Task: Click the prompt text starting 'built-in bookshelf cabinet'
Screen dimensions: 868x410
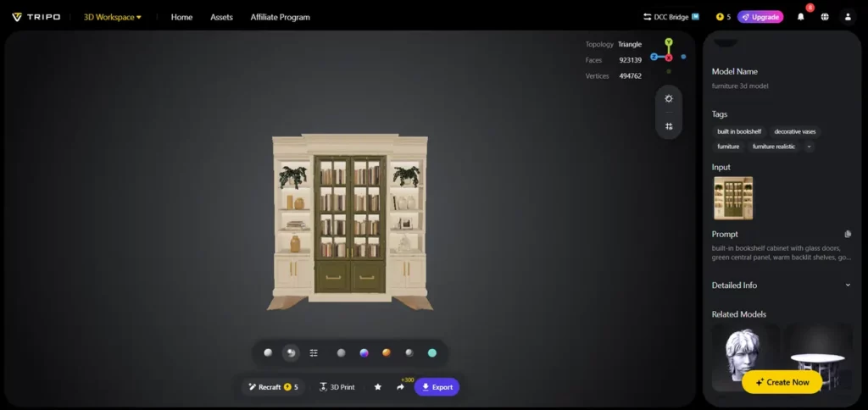Action: tap(781, 252)
